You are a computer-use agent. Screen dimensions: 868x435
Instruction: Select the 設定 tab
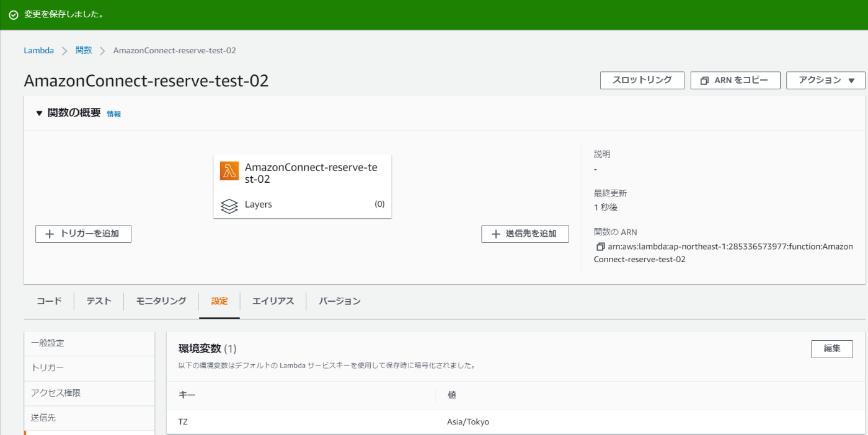click(x=219, y=301)
